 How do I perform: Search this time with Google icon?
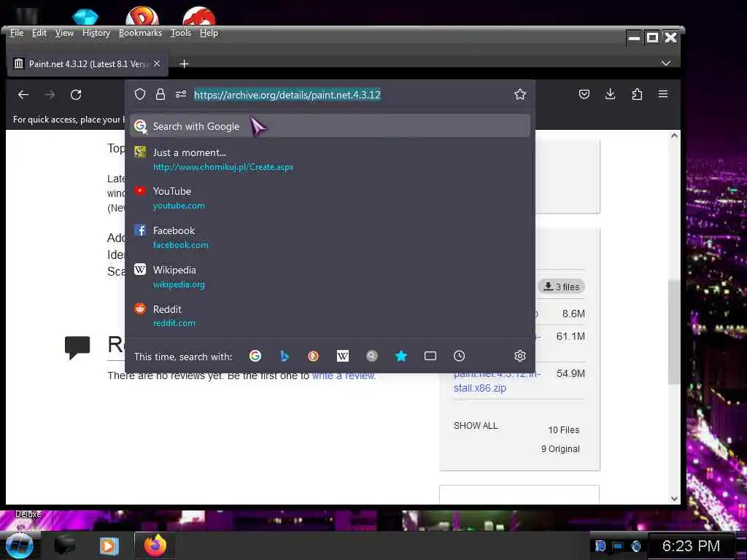pos(255,356)
